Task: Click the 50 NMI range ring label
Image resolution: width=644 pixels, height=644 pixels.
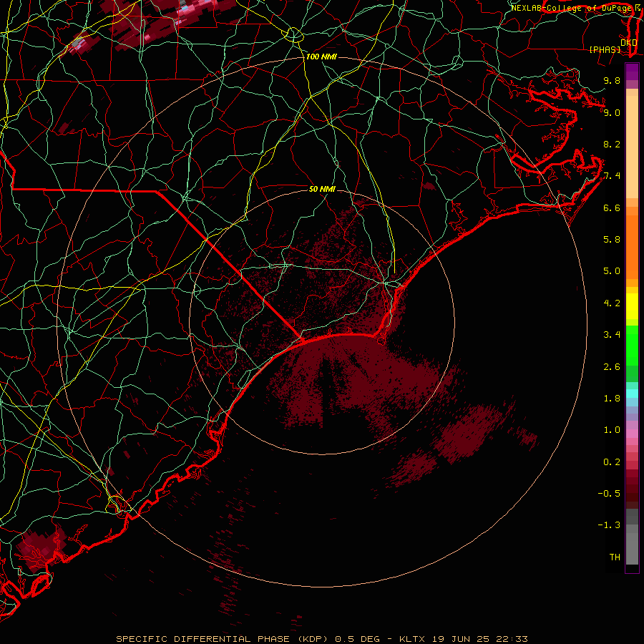Action: pyautogui.click(x=322, y=189)
